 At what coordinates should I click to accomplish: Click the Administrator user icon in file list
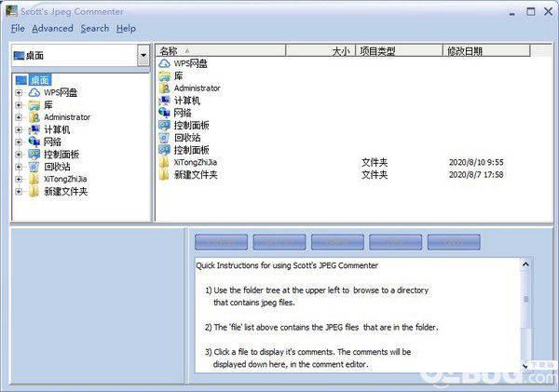164,88
